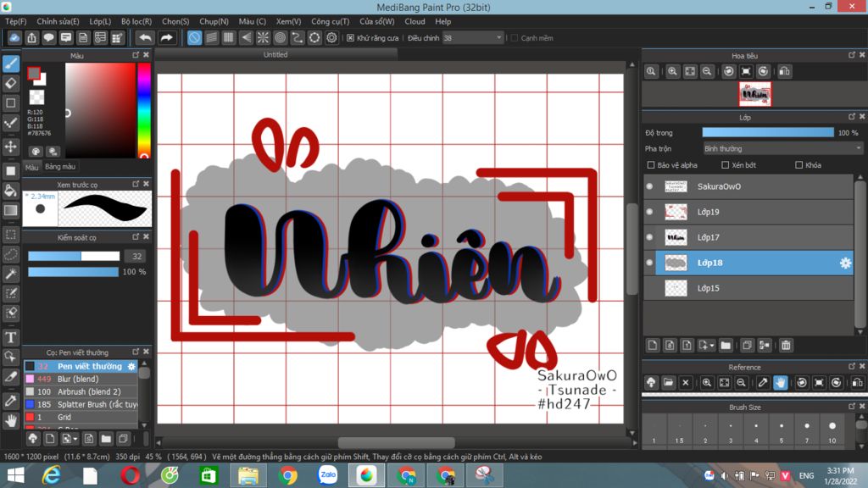Duplicate the selected layer
Viewport: 868px width, 488px height.
747,346
